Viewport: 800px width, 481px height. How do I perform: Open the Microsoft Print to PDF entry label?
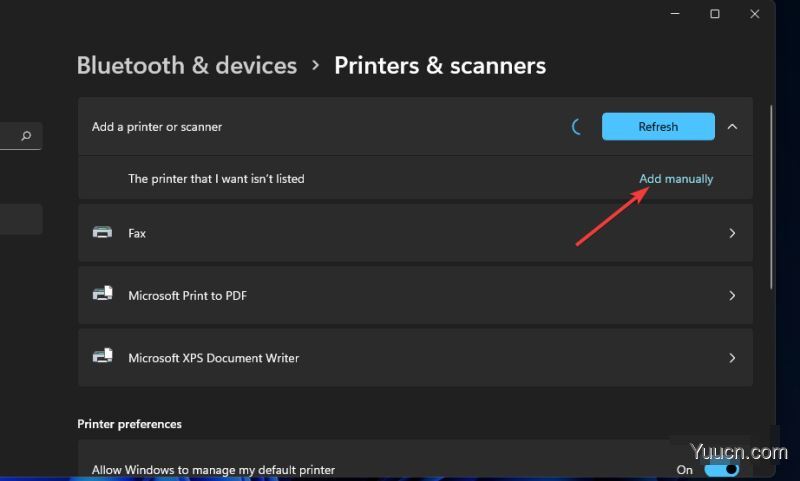[187, 296]
